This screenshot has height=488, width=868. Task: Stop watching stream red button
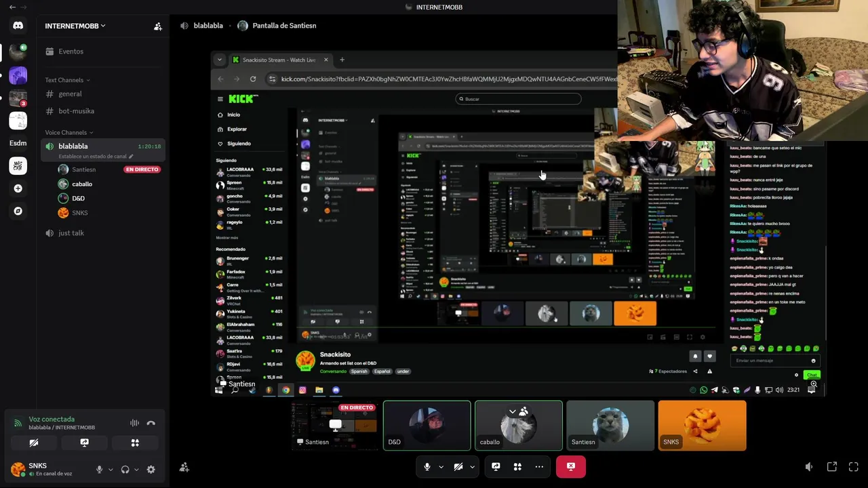click(571, 466)
